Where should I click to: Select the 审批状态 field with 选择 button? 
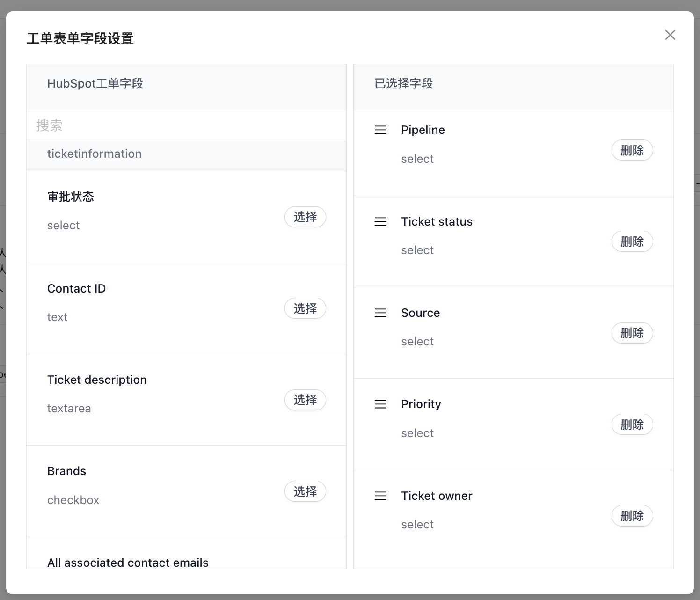coord(305,217)
